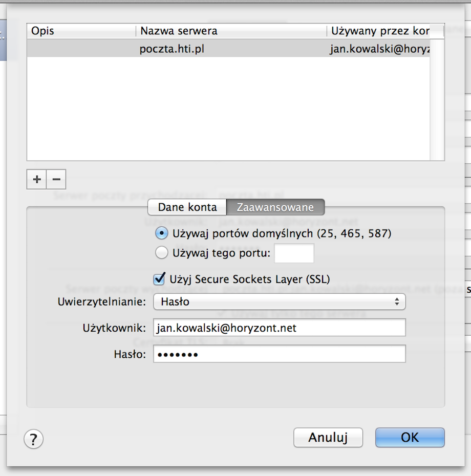Switch to the 'Zaawansowane' tab
This screenshot has width=471, height=476.
[275, 207]
